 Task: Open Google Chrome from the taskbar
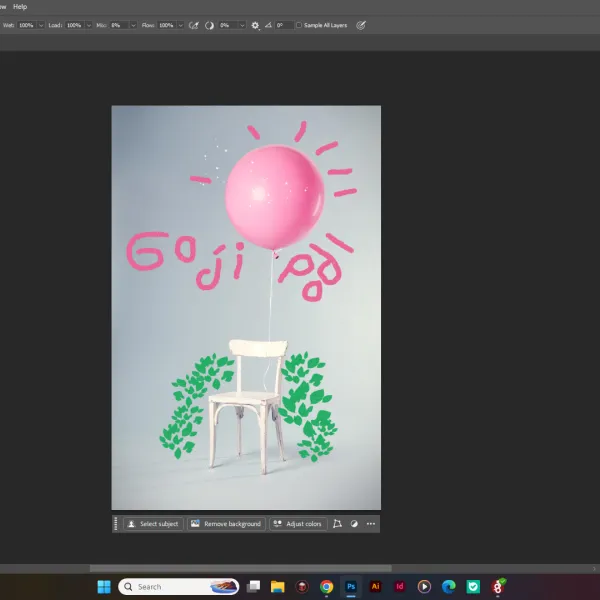coord(326,587)
